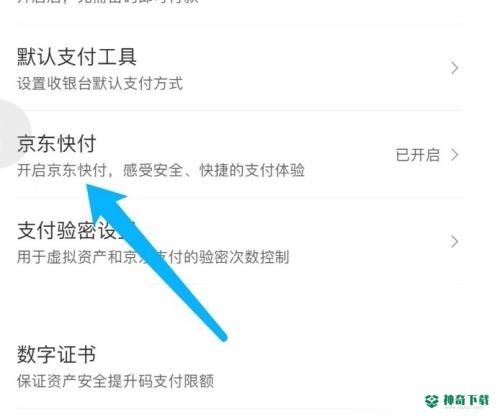This screenshot has height=419, width=500.
Task: Open 支付验密设置 via its chevron arrow
Action: coord(454,241)
